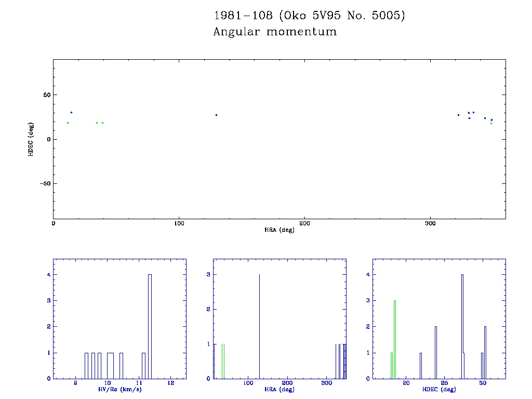Select the leftmost green point in scatter plot

68,123
